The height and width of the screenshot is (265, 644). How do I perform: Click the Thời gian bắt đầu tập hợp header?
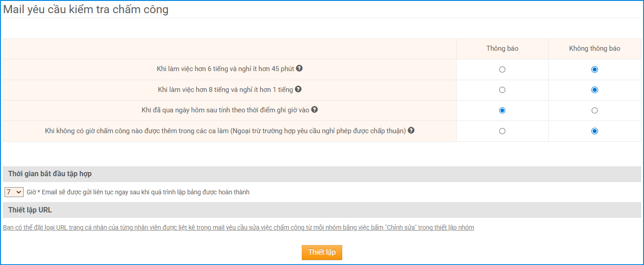pyautogui.click(x=50, y=174)
